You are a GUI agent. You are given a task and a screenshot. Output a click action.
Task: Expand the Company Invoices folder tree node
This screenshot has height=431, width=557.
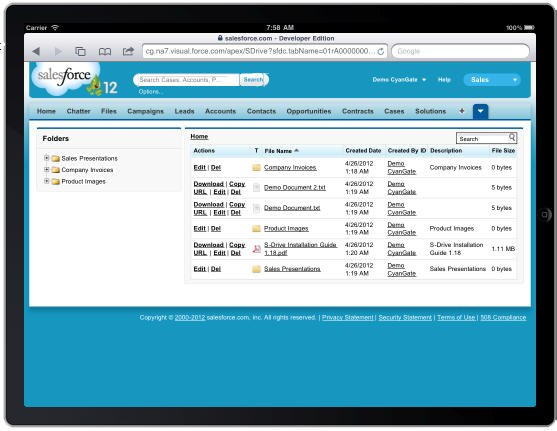tap(47, 169)
